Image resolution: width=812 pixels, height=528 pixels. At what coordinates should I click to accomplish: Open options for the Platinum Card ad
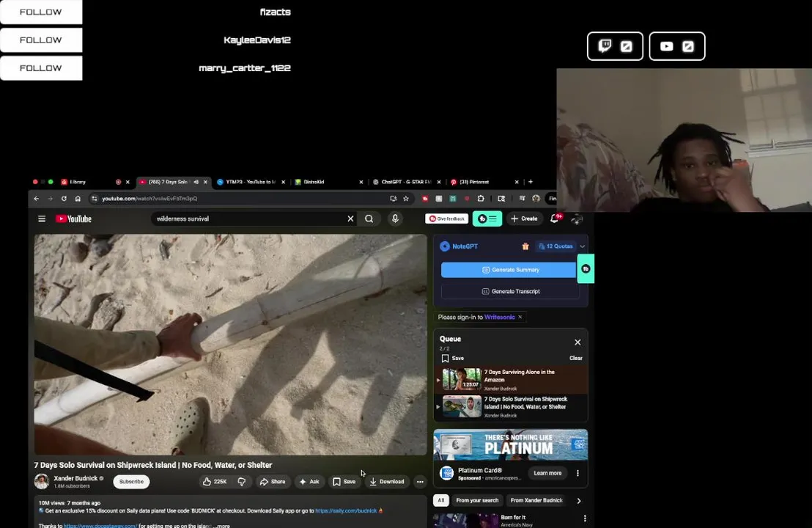tap(578, 473)
